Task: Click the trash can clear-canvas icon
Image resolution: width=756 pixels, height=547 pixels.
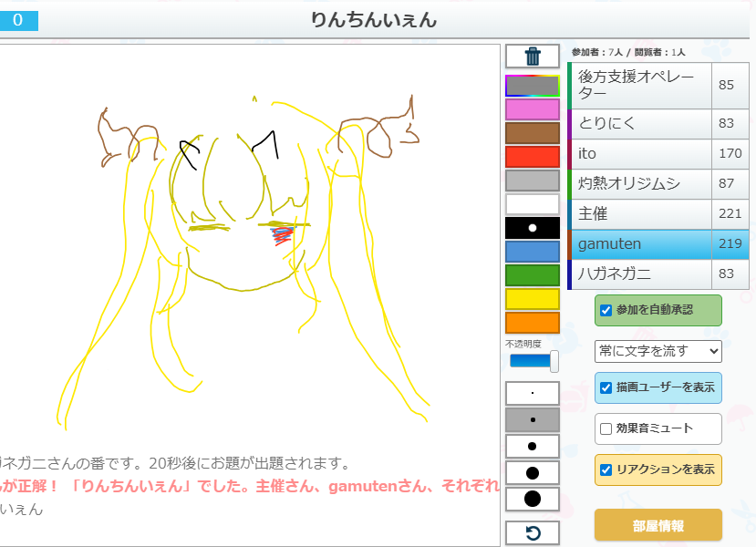Action: point(532,57)
